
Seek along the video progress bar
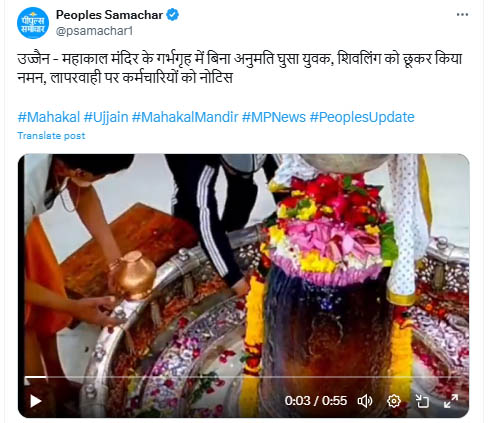tap(244, 377)
